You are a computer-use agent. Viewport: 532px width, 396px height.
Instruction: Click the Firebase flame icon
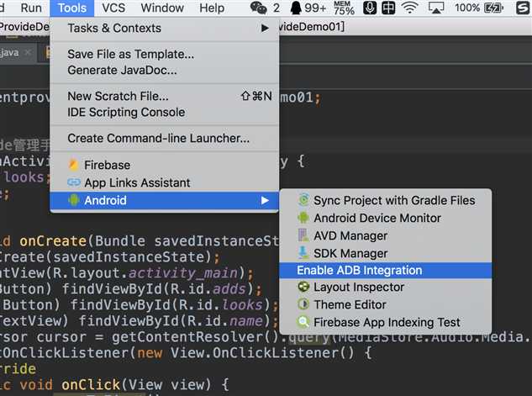point(73,165)
